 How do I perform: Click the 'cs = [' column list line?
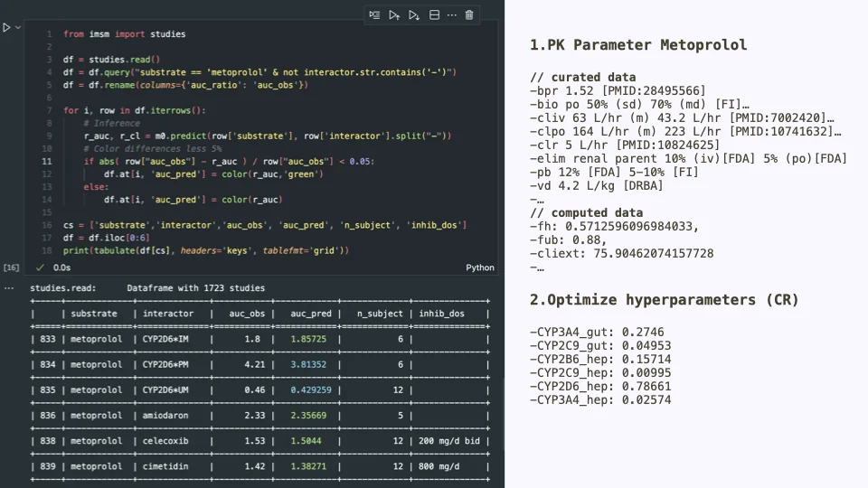pos(265,225)
